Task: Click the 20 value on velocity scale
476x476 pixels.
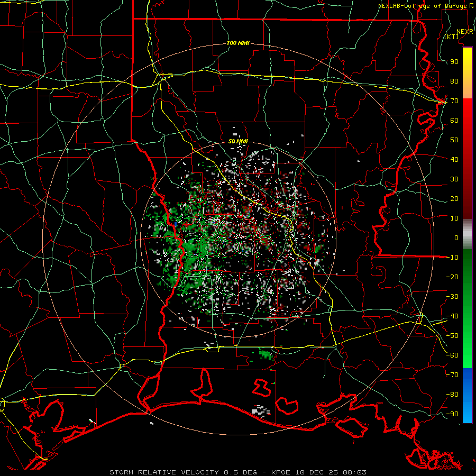Action: coord(454,199)
